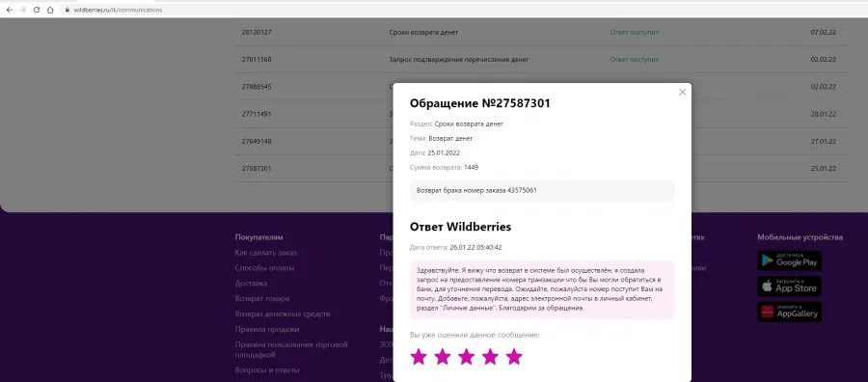Click the date 27.01.22 in the table
The height and width of the screenshot is (382, 868).
pos(824,141)
